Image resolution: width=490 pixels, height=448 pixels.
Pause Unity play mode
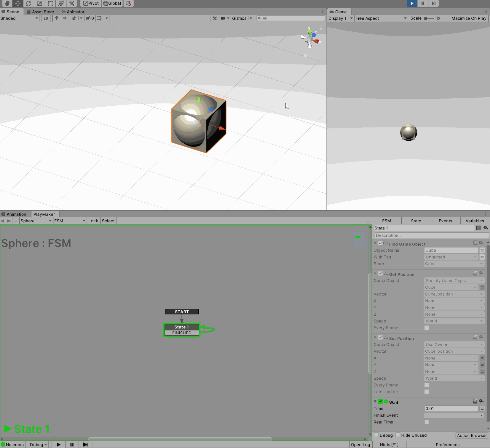pos(423,3)
